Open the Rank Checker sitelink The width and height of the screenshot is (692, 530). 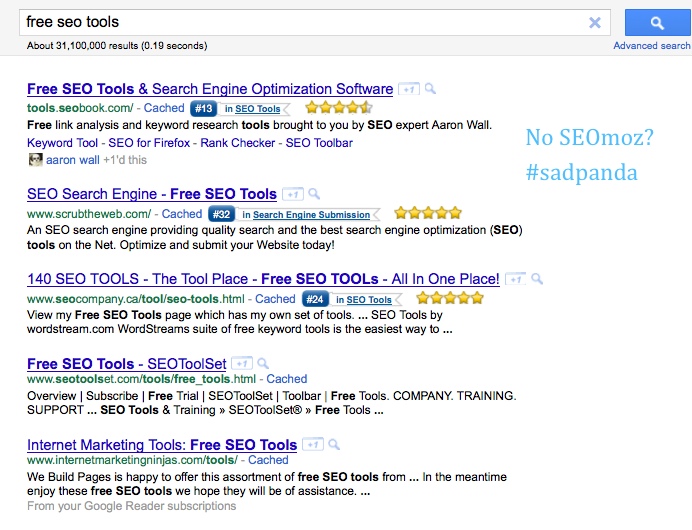click(x=237, y=143)
